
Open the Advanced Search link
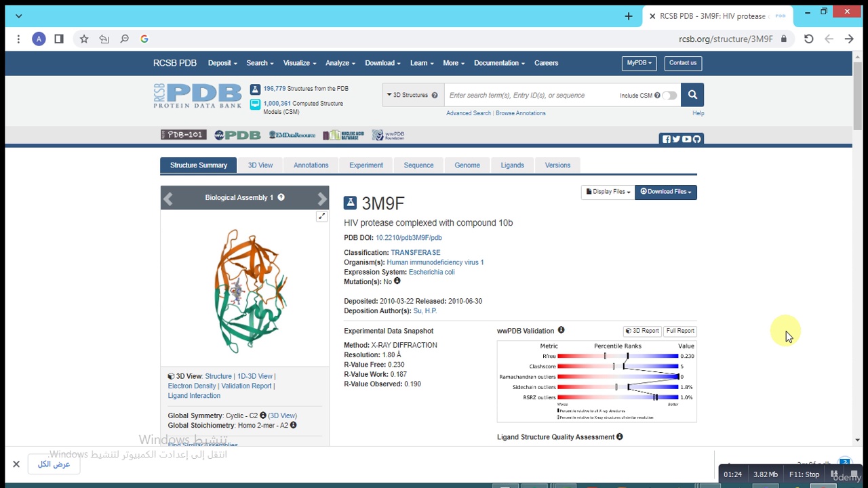coord(469,113)
